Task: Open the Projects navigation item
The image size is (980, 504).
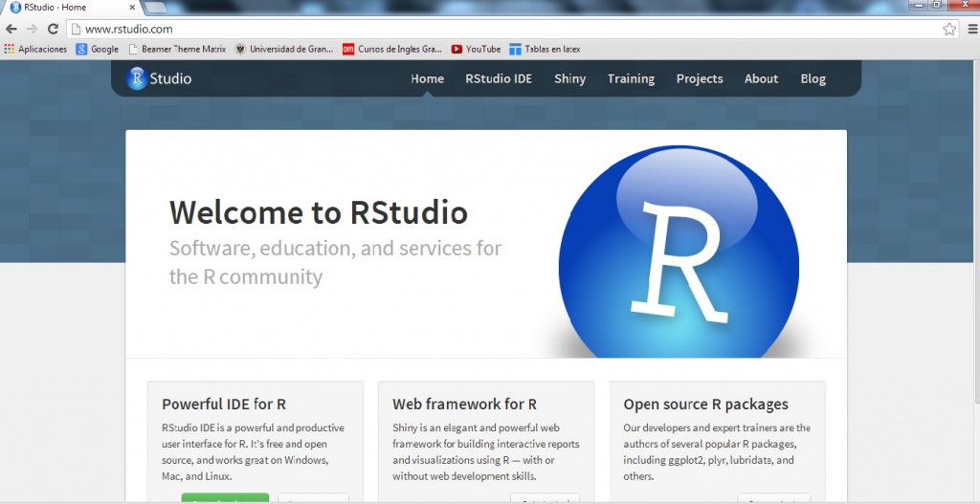Action: 700,78
